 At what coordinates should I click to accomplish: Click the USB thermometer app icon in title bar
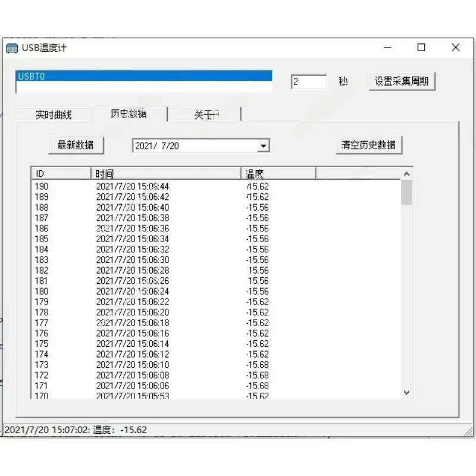[x=12, y=48]
